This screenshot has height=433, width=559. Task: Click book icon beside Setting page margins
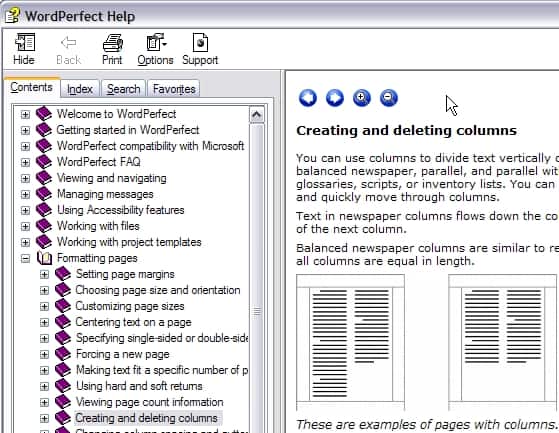coord(63,274)
